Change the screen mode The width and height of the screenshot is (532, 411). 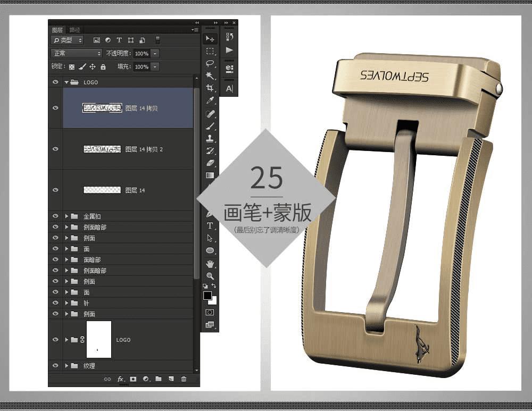point(210,324)
